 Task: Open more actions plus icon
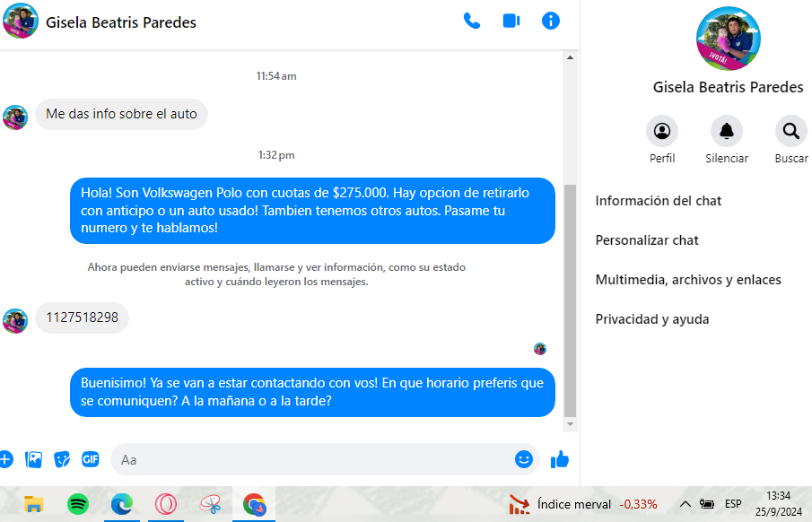(5, 459)
